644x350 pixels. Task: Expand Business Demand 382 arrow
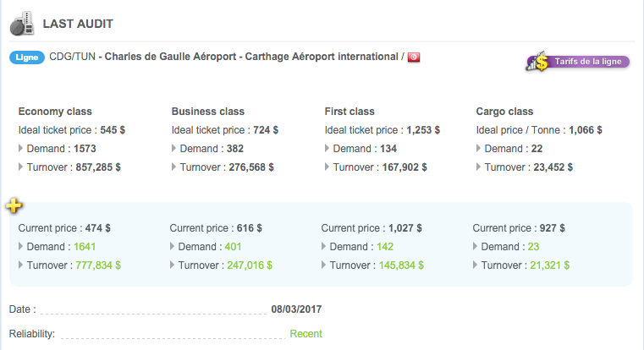[173, 148]
